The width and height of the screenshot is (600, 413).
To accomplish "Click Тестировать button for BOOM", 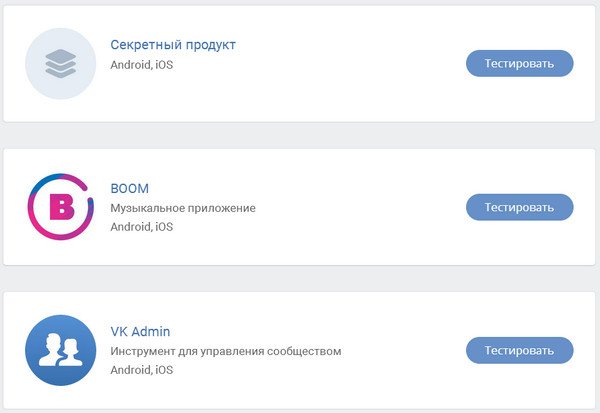I will coord(519,207).
